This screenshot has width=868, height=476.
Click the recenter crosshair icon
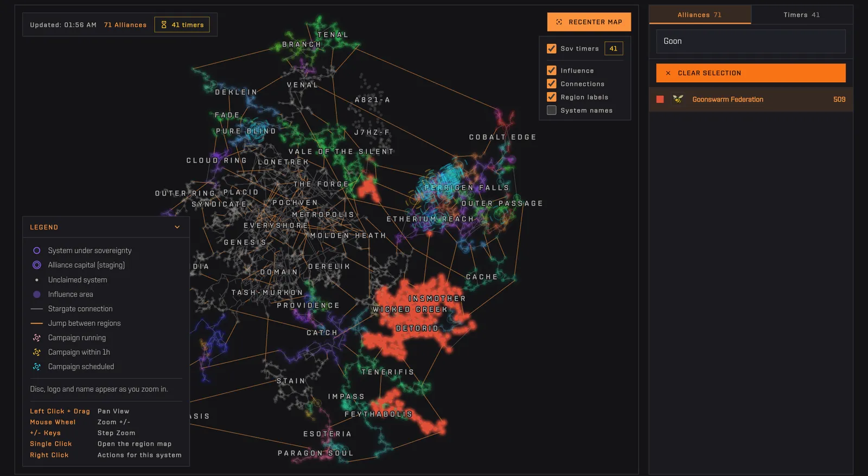(559, 22)
